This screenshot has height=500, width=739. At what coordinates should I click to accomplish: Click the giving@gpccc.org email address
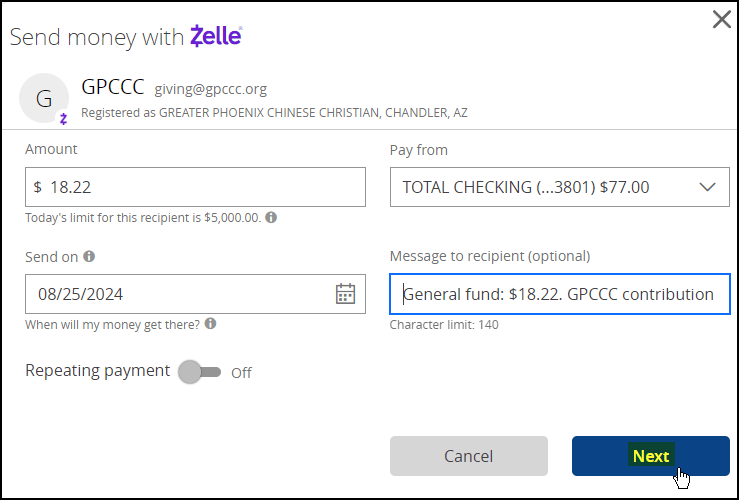click(211, 89)
